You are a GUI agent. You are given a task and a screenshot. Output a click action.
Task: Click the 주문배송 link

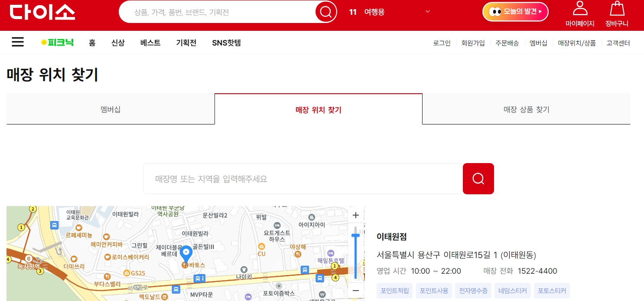click(x=507, y=43)
